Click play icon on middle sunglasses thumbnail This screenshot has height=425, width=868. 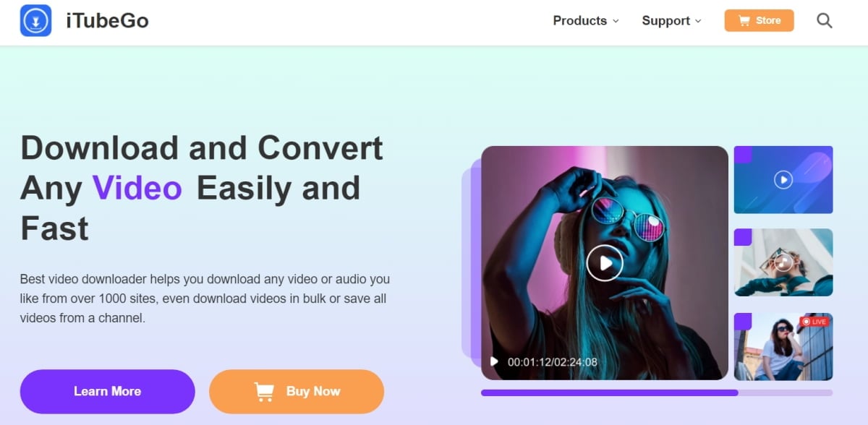point(783,262)
